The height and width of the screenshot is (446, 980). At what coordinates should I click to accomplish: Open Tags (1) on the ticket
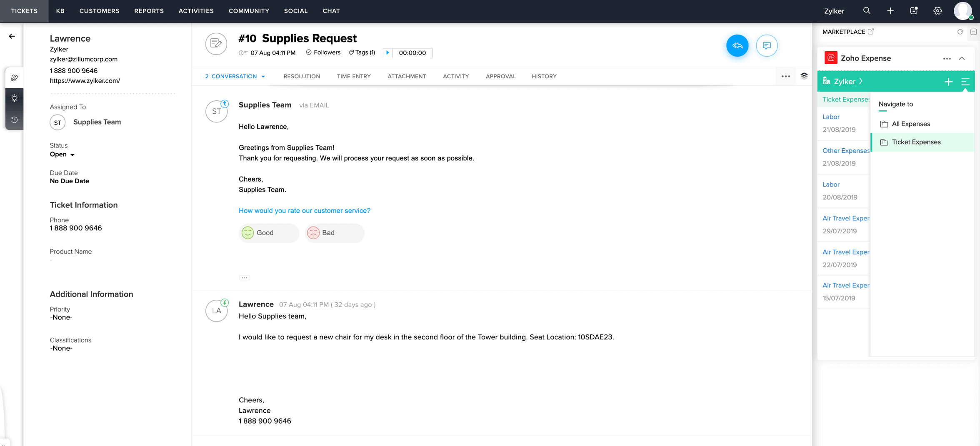click(x=362, y=52)
